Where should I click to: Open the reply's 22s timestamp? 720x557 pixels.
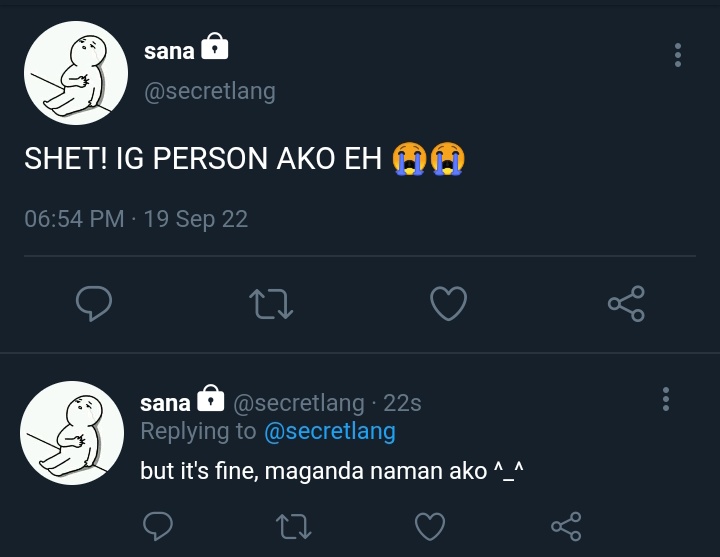402,403
